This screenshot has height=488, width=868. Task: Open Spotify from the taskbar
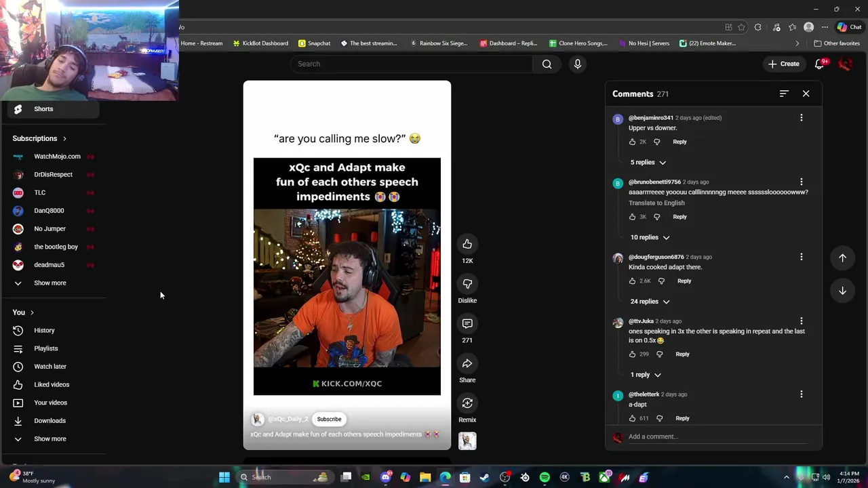(545, 477)
